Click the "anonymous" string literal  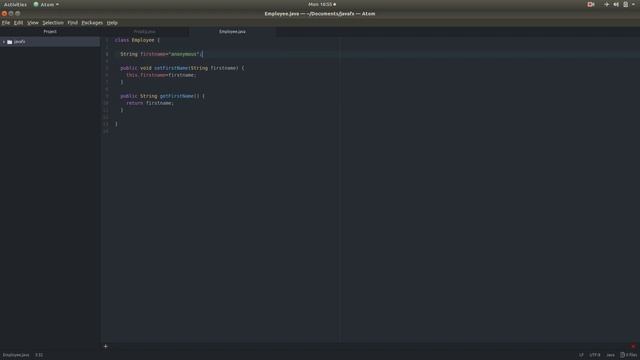tap(184, 54)
